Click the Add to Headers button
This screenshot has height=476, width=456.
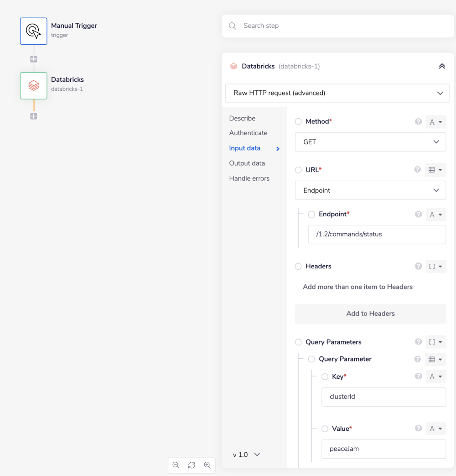pos(370,314)
